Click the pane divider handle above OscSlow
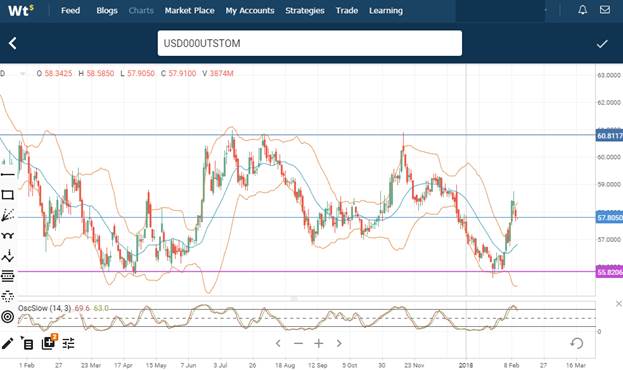This screenshot has width=623, height=370. pos(294,298)
